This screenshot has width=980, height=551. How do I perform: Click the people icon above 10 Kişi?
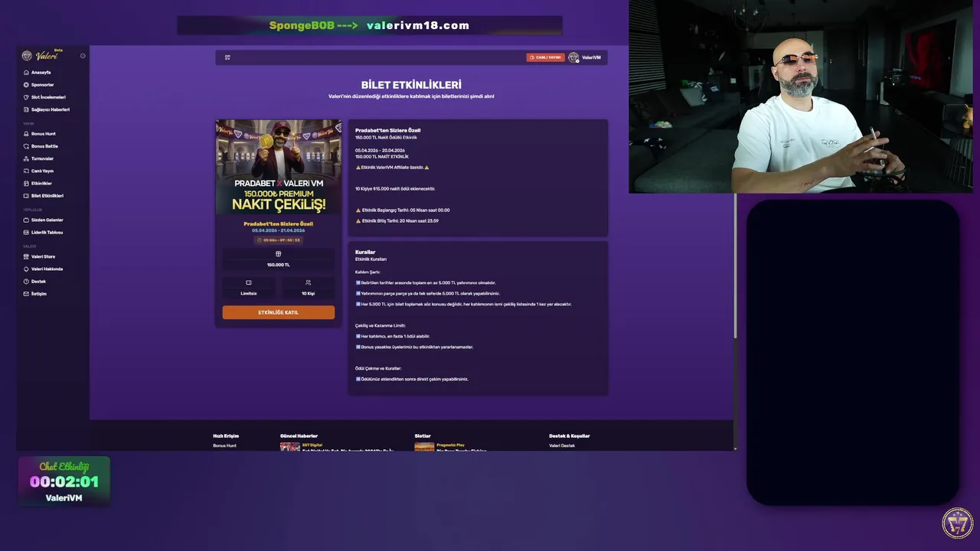(308, 283)
